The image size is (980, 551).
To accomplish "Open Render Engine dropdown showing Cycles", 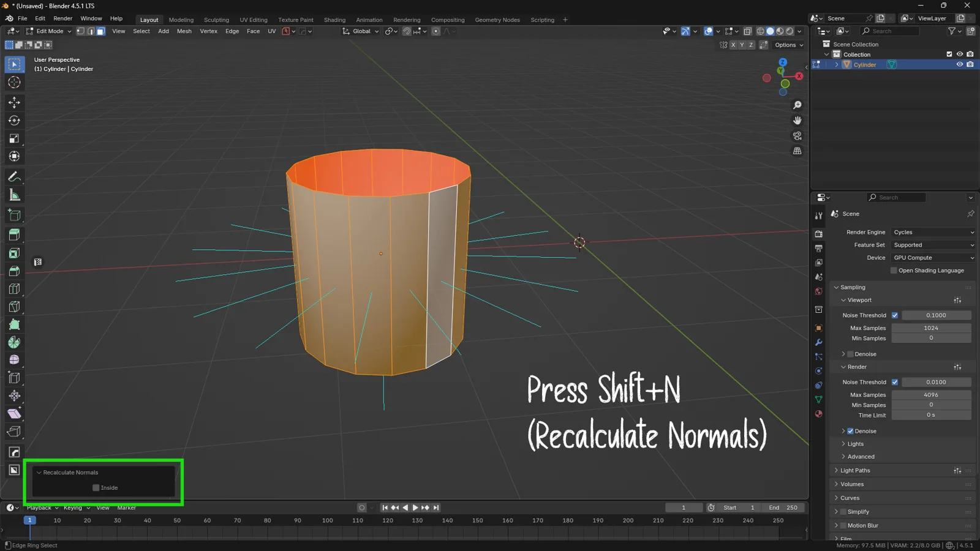I will [933, 232].
